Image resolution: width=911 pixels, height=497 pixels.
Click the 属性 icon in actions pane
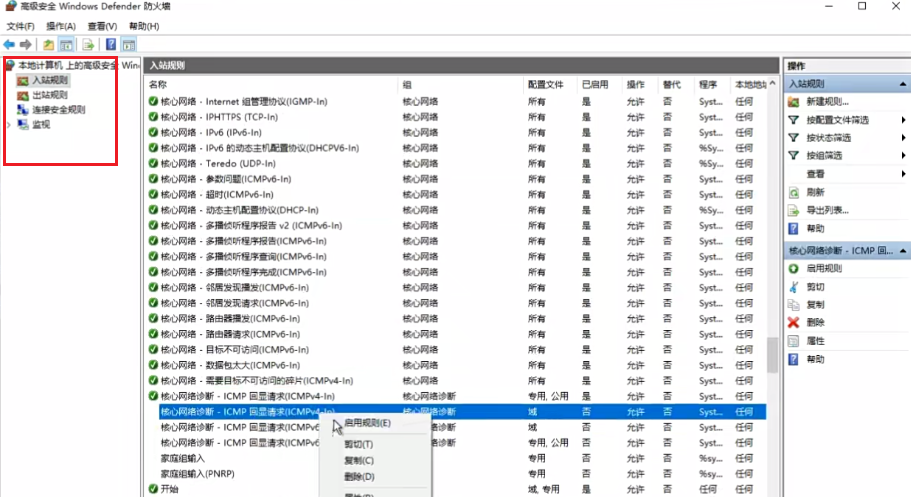[793, 341]
